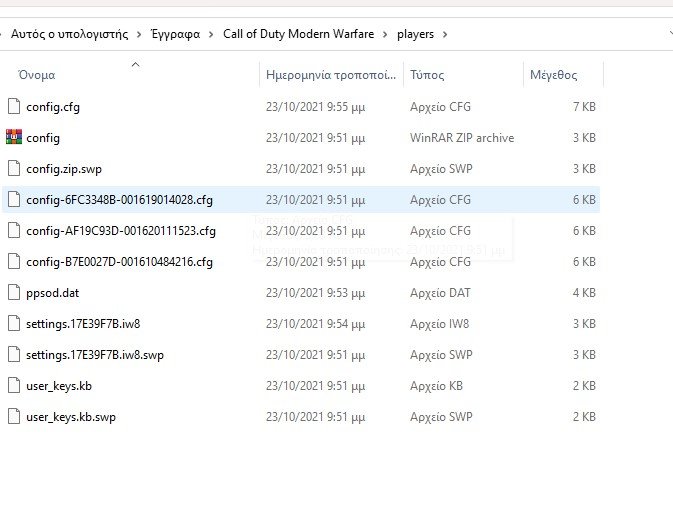The height and width of the screenshot is (517, 673).
Task: Click WinRAR ZIP archive type cell
Action: pyautogui.click(x=462, y=138)
